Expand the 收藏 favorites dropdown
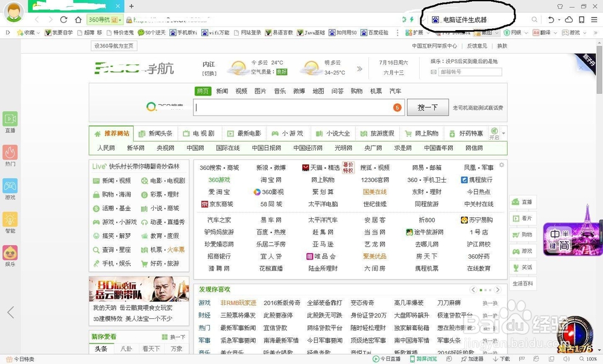Image resolution: width=603 pixels, height=364 pixels. click(38, 33)
